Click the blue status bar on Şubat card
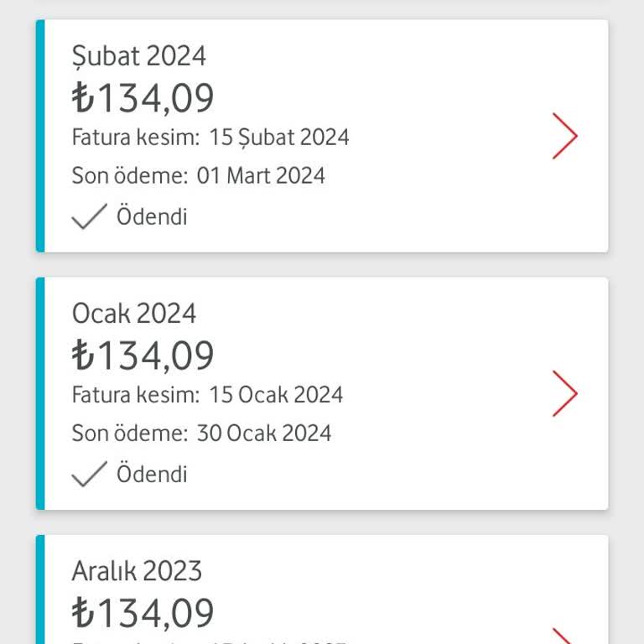644x644 pixels. 39,136
